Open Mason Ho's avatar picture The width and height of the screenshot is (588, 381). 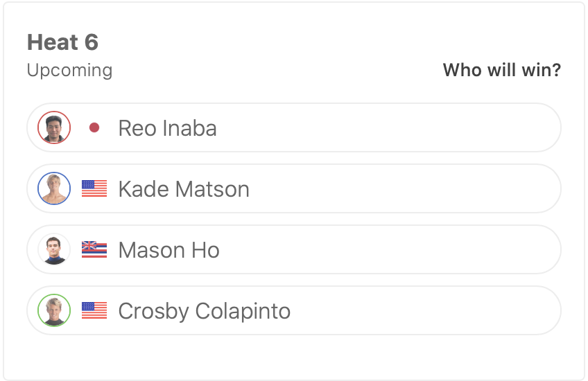(x=54, y=249)
